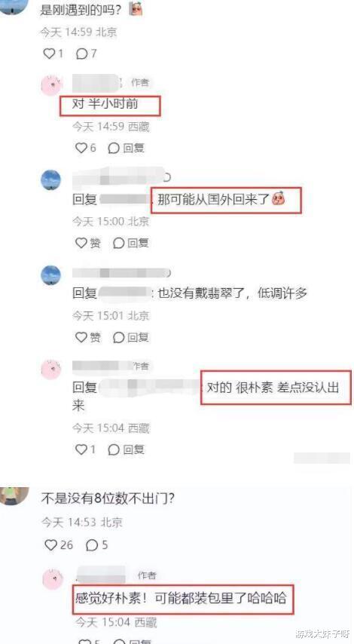Open blue sky avatar beside '也没有戴翡翠了'

51,275
